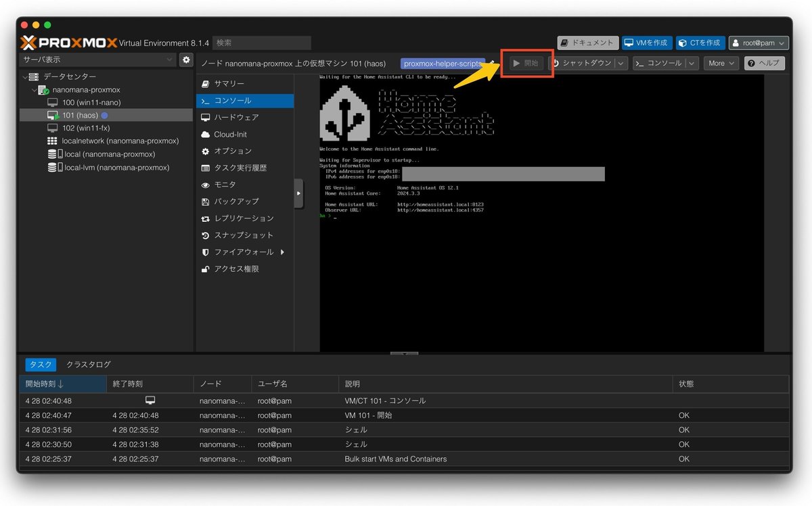This screenshot has width=812, height=506.
Task: Select データセンター in the resource tree
Action: tap(70, 77)
